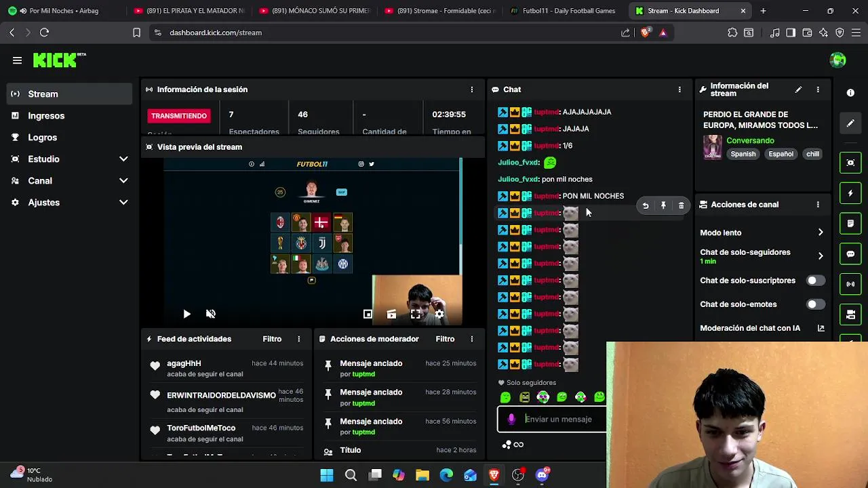This screenshot has width=868, height=488.
Task: Open stream preview settings gear
Action: pos(439,314)
